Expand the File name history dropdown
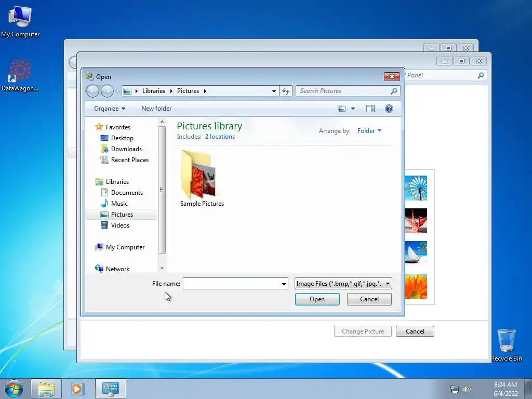532x399 pixels. tap(284, 284)
